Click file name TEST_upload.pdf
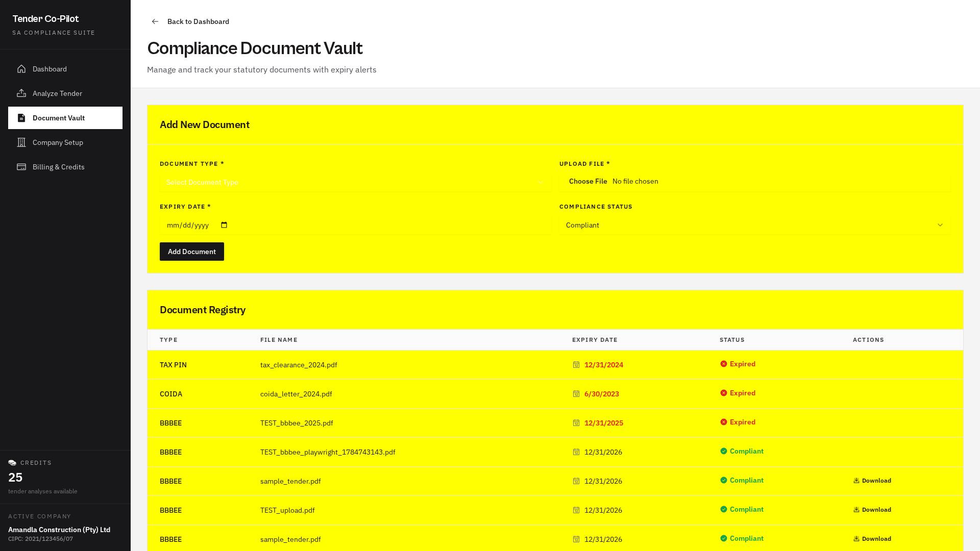The height and width of the screenshot is (551, 980). tap(287, 510)
